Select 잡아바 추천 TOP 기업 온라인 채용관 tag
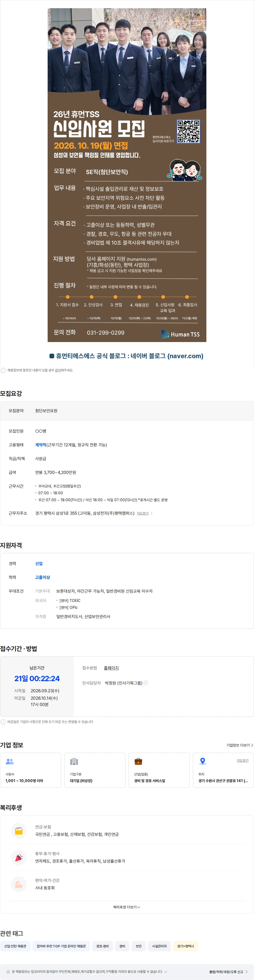Screen dimensions: 254x980 point(61,946)
